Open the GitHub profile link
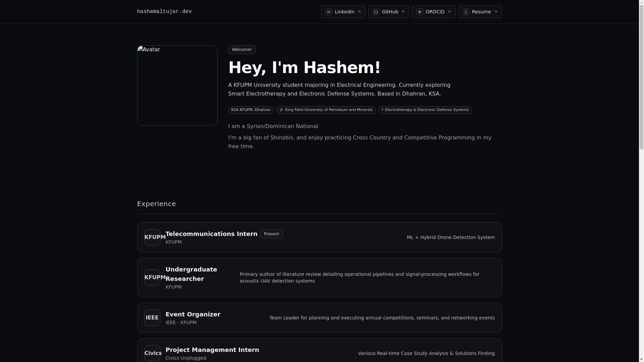The height and width of the screenshot is (362, 644). point(389,12)
